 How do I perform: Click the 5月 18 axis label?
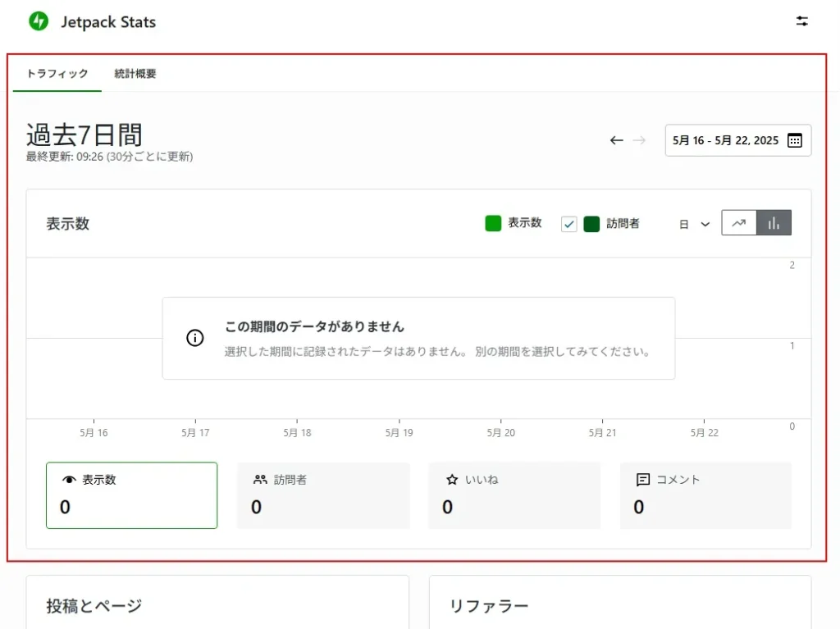297,433
